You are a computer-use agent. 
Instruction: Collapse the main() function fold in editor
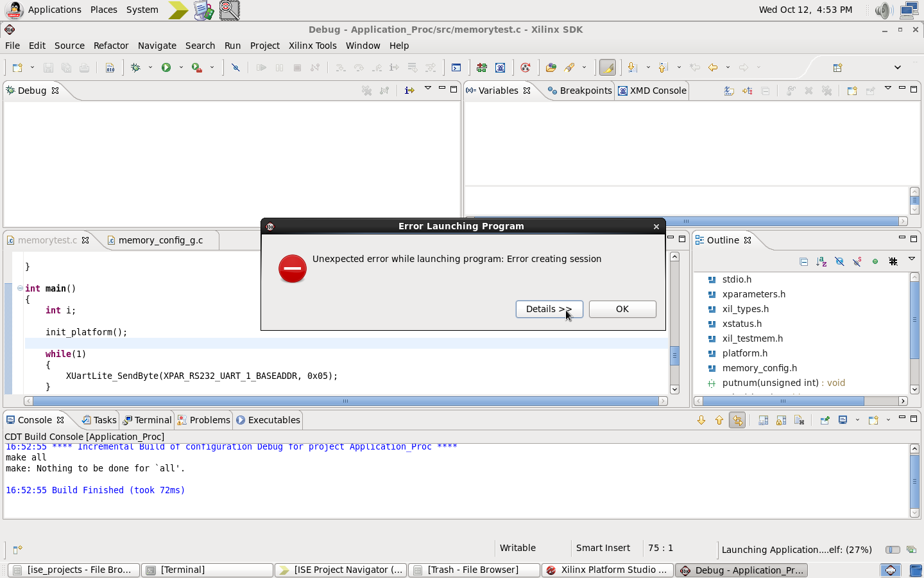[20, 288]
